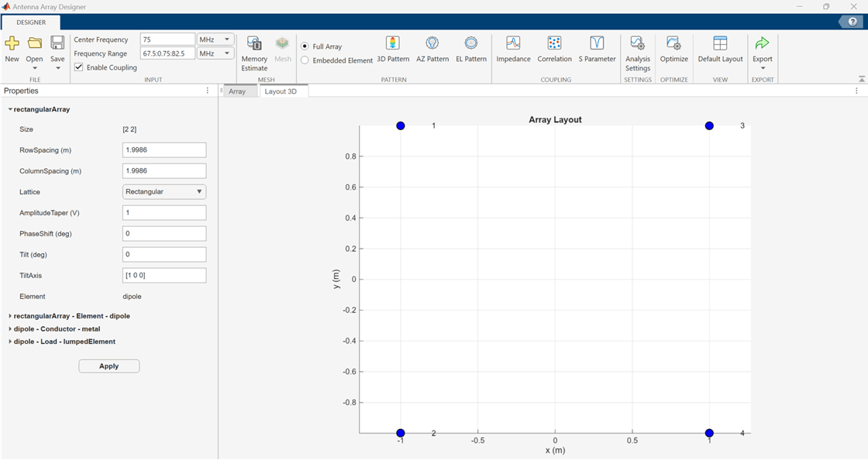
Task: Expand dipole - Load - lumpedElement section
Action: pyautogui.click(x=10, y=342)
